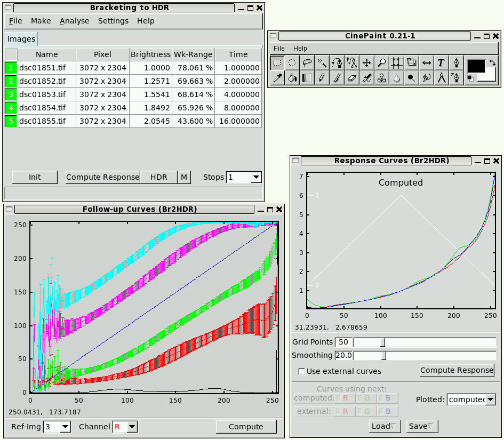
Task: Pick the Magnify zoom tool
Action: 382,63
